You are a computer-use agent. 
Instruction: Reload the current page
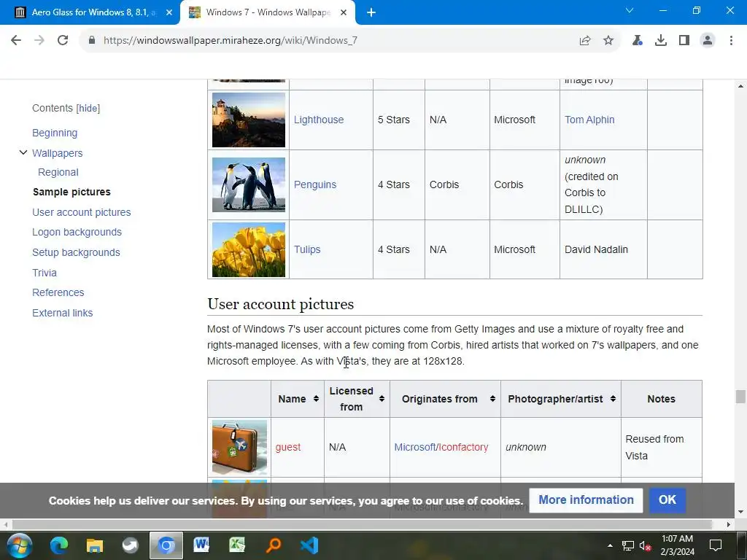pos(63,40)
